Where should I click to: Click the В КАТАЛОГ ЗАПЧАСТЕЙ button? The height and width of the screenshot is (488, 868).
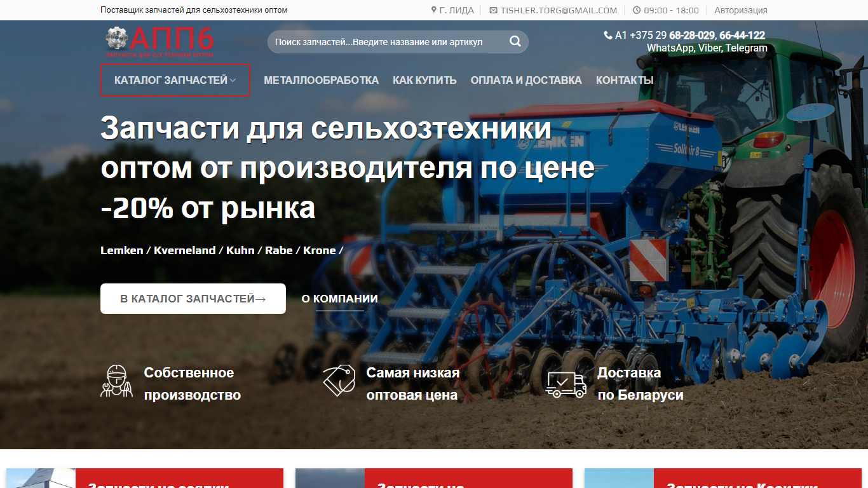[x=193, y=299]
